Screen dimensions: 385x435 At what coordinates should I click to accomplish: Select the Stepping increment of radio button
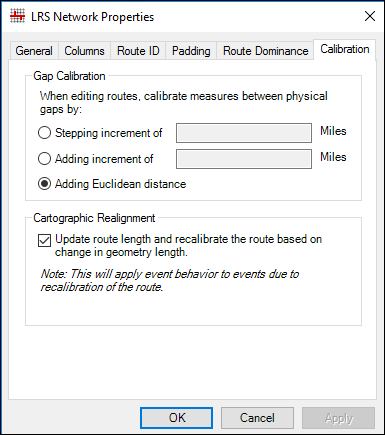[x=44, y=133]
